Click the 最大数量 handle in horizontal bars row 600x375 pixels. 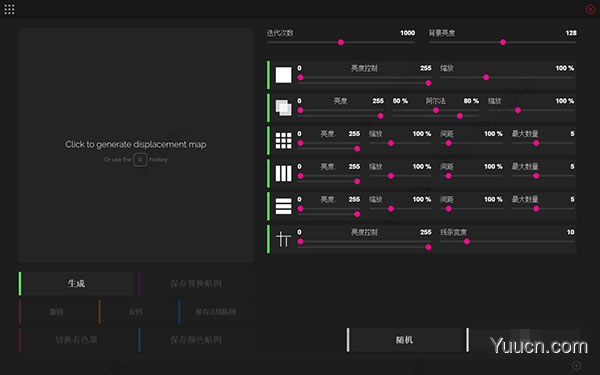(x=536, y=209)
